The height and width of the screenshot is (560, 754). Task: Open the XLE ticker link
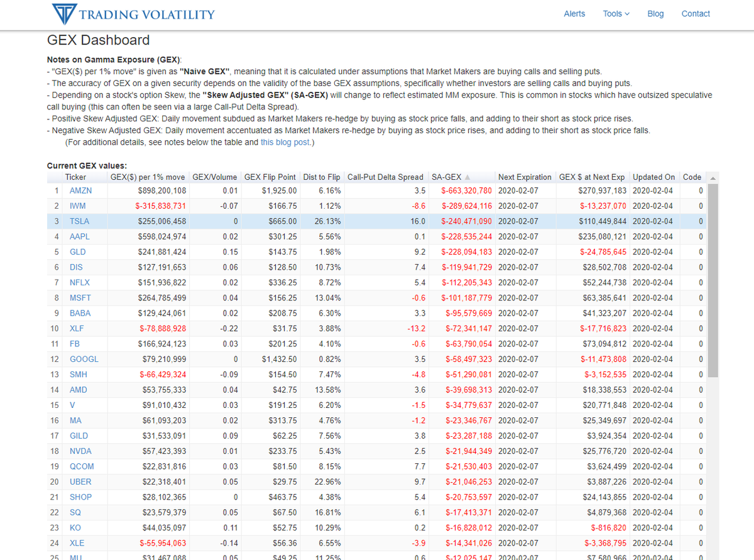coord(77,543)
